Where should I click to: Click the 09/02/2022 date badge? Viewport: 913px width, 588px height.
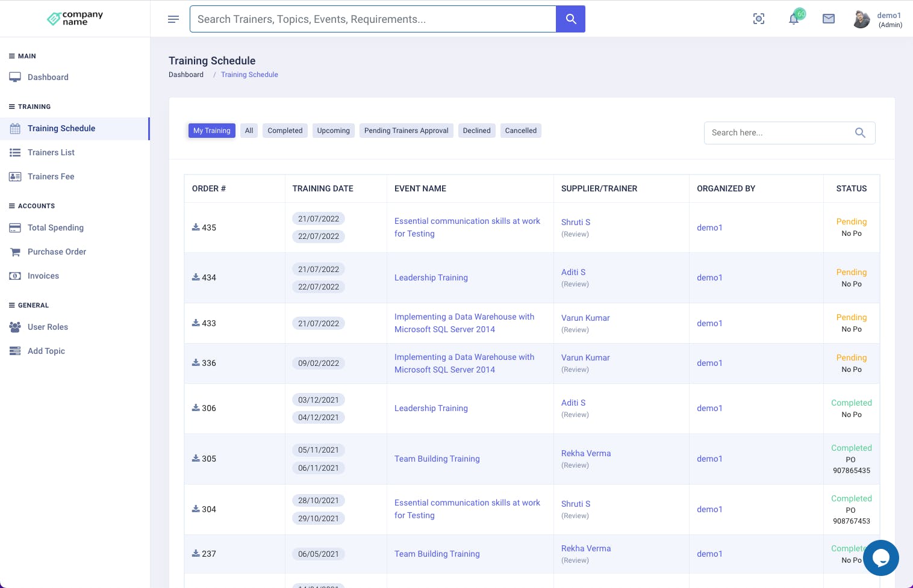[x=319, y=363]
